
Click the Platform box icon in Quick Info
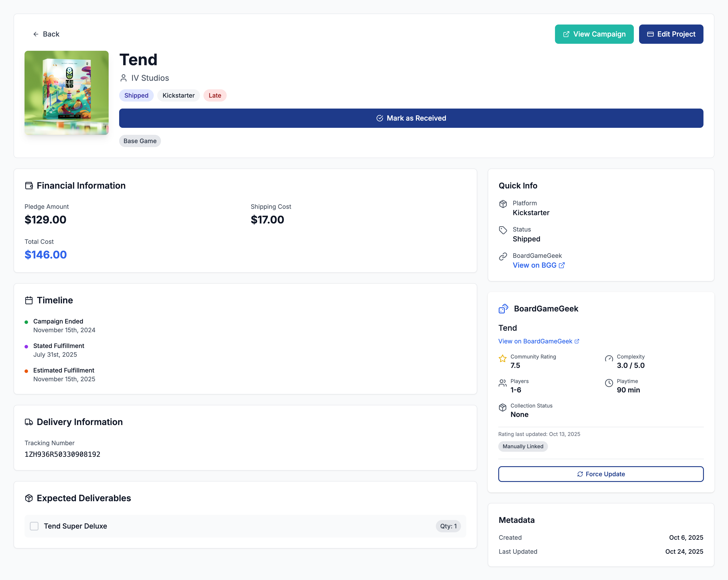pyautogui.click(x=503, y=204)
